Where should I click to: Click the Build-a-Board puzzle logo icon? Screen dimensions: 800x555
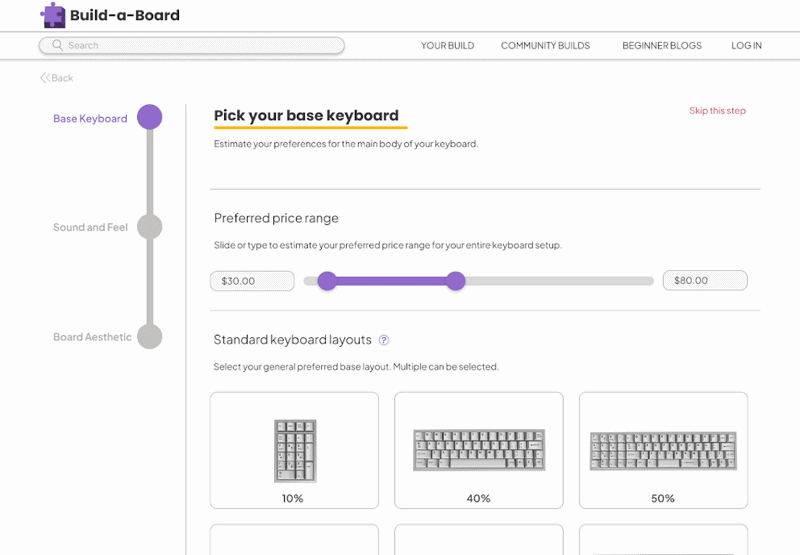(53, 15)
